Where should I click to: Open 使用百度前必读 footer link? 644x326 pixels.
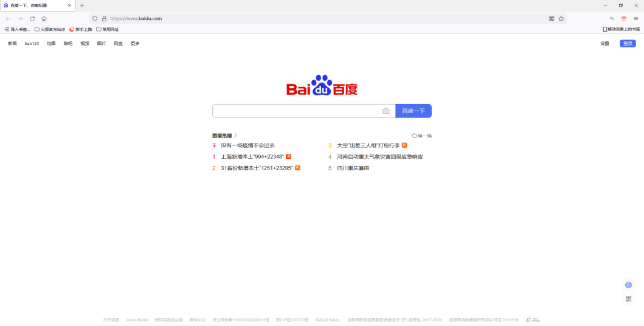169,320
